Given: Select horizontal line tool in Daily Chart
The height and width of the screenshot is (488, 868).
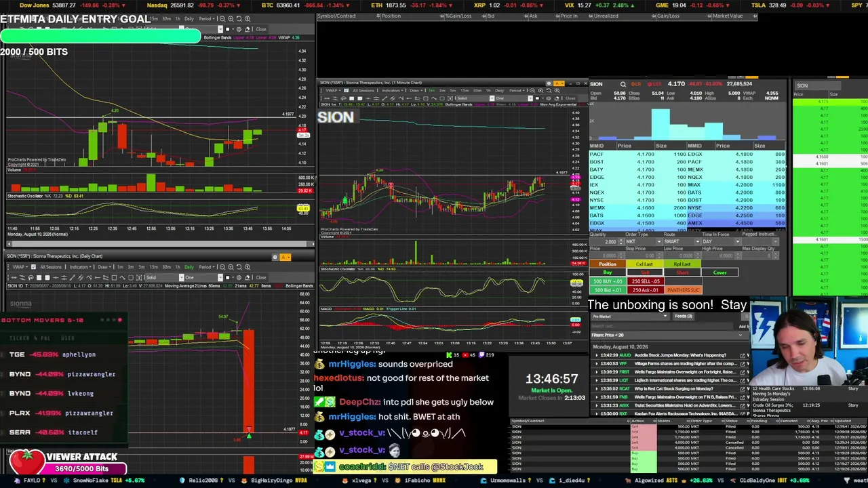Looking at the screenshot, I should click(56, 277).
